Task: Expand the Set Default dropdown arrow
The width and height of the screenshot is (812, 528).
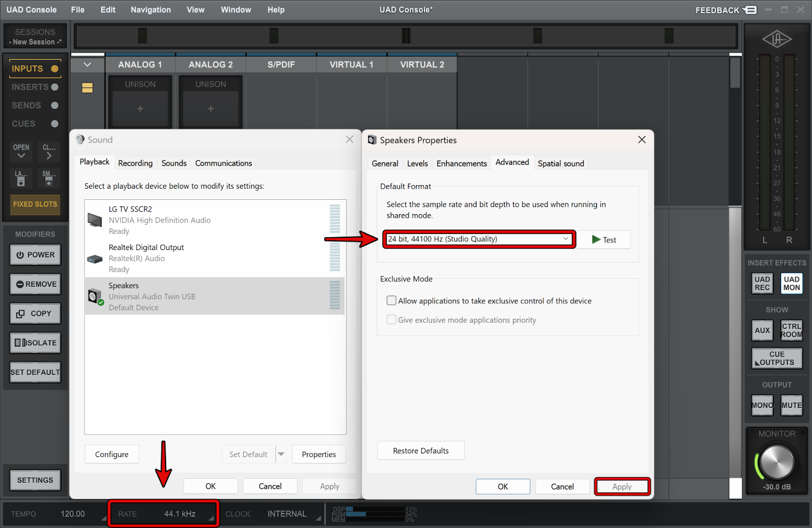Action: tap(281, 454)
